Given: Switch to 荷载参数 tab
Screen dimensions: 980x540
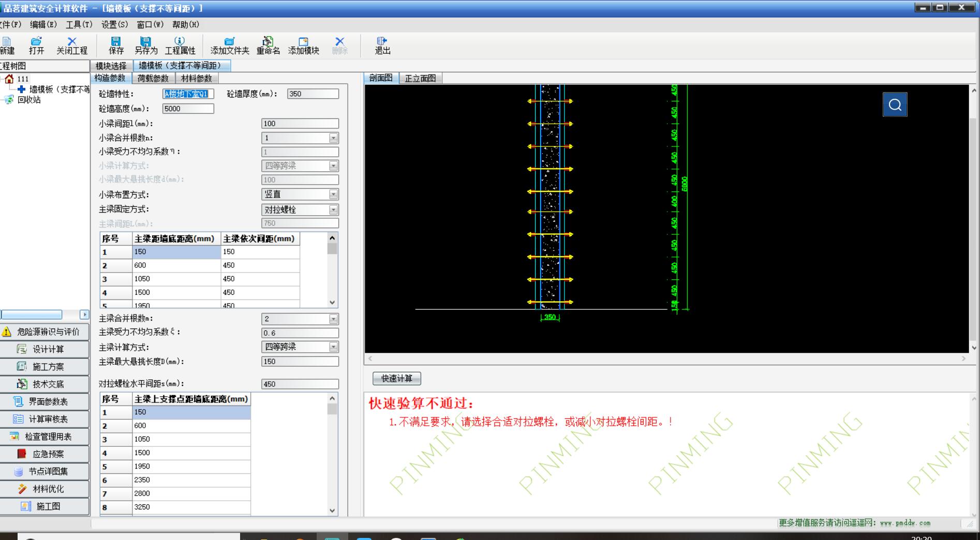Looking at the screenshot, I should (x=153, y=78).
